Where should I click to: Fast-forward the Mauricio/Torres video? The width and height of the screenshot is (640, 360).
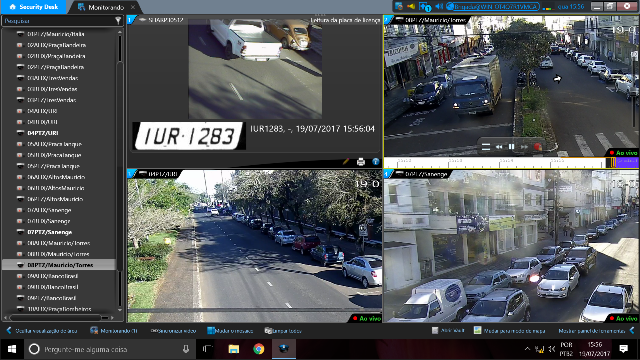click(x=524, y=147)
